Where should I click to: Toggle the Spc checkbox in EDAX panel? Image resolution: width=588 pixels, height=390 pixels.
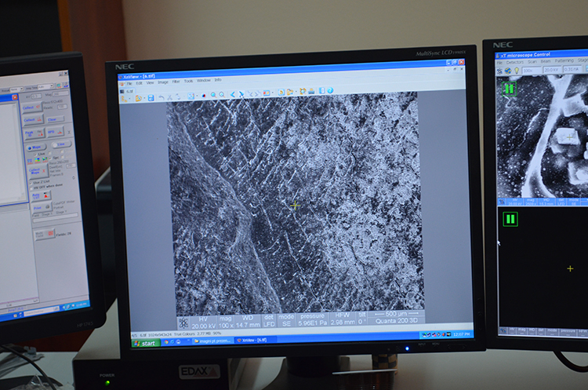pos(50,158)
